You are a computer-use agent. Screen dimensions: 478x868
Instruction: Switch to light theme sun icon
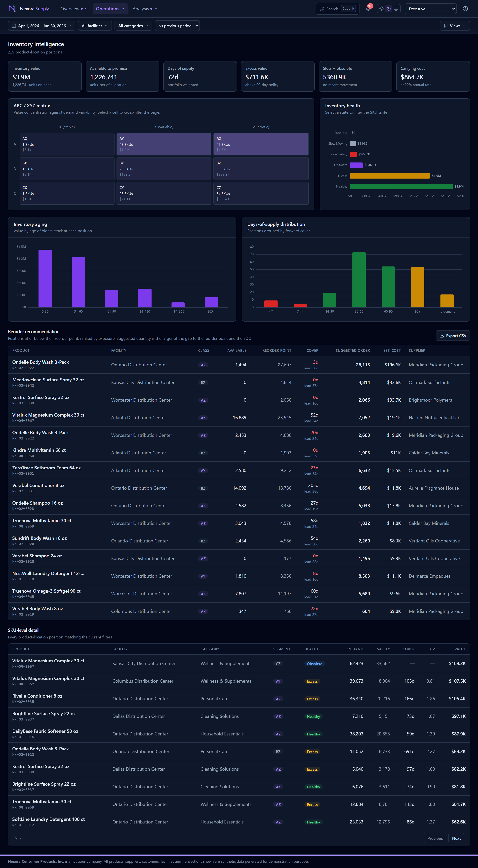[x=381, y=9]
